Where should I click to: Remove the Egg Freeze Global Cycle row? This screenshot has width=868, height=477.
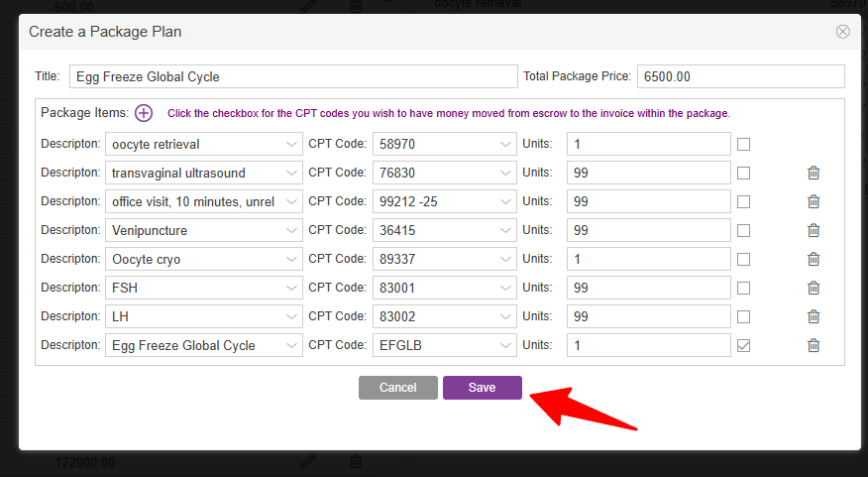(814, 345)
